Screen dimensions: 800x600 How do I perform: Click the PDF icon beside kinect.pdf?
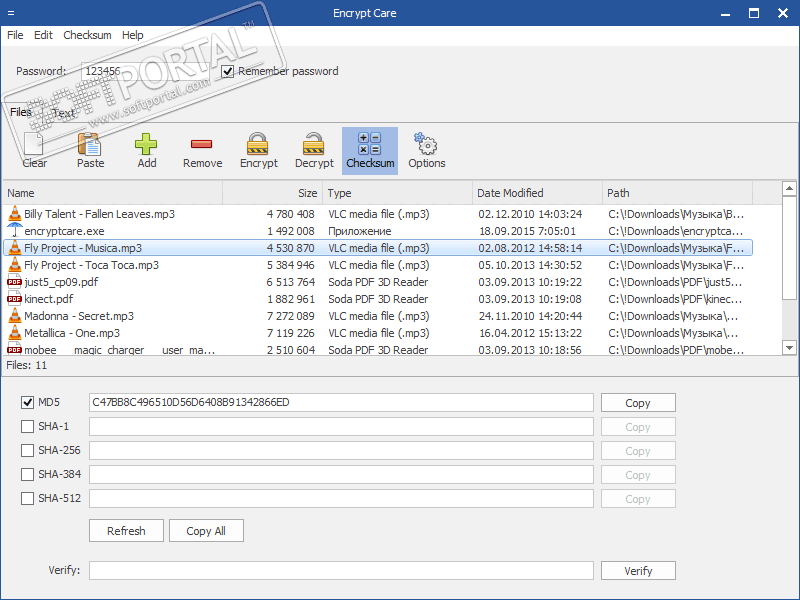tap(15, 298)
